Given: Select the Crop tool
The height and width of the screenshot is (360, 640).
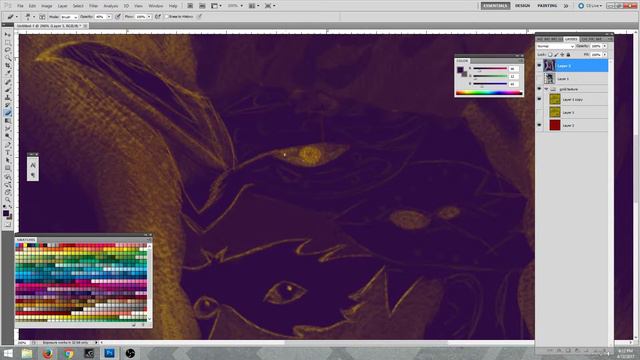Looking at the screenshot, I should coord(7,66).
